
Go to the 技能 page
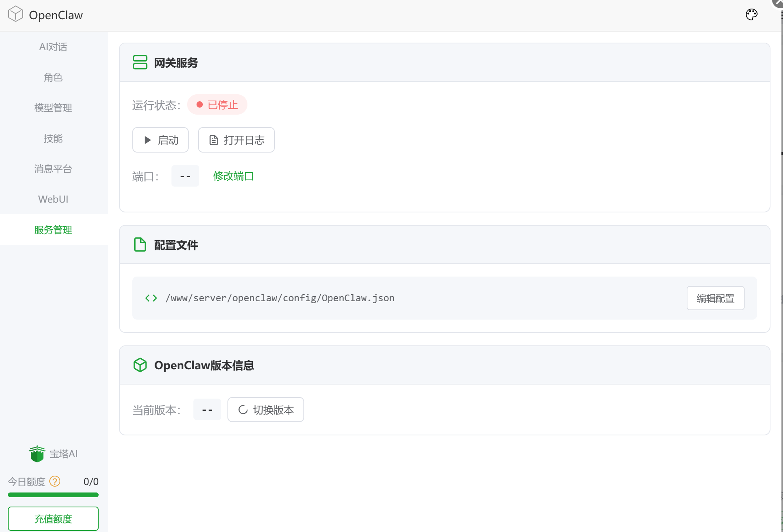click(53, 138)
